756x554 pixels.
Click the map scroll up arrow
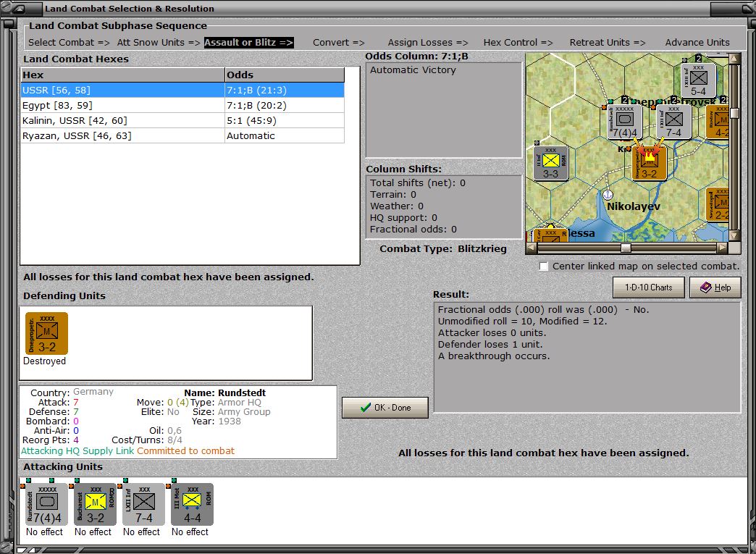(x=735, y=59)
